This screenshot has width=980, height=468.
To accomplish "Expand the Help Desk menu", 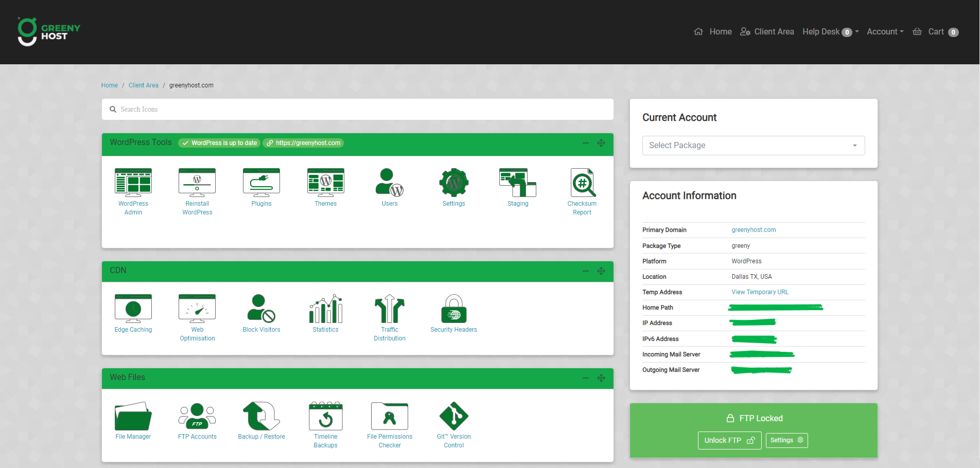I will (x=830, y=32).
